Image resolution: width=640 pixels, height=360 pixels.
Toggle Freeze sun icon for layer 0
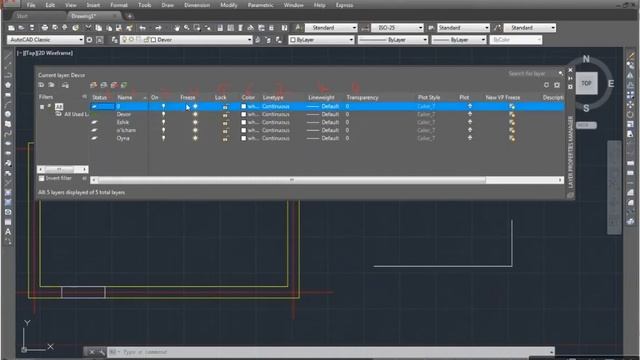(195, 106)
